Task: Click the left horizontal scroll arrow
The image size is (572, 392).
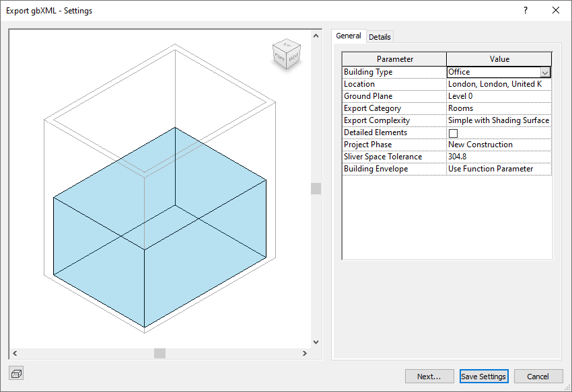Action: (x=14, y=352)
